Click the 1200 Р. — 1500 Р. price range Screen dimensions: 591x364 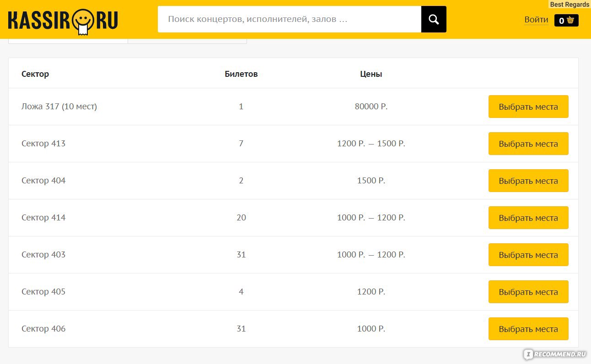coord(371,144)
